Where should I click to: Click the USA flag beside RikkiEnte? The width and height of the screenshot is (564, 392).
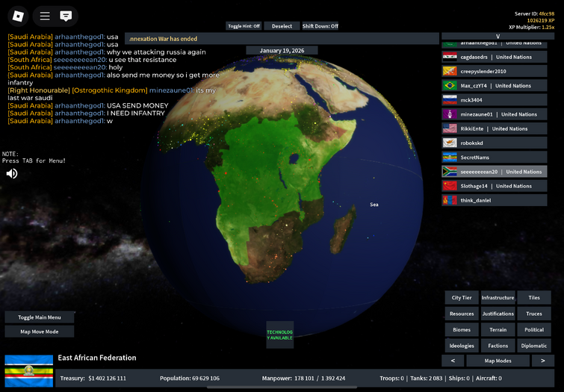click(x=450, y=128)
